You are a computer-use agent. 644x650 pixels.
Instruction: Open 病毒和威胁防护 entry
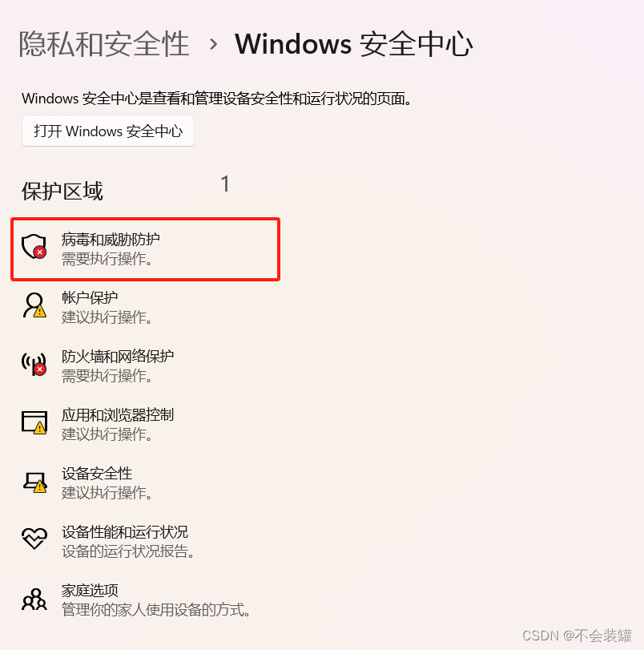point(146,249)
